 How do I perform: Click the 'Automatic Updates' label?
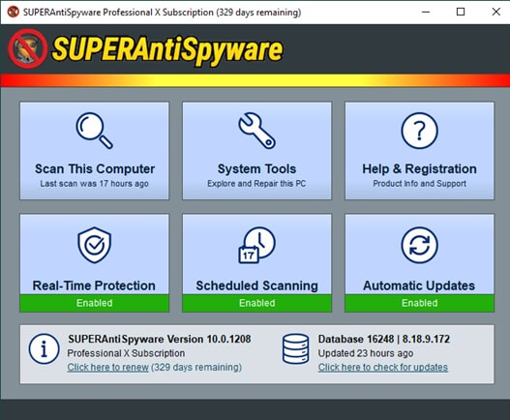[419, 285]
